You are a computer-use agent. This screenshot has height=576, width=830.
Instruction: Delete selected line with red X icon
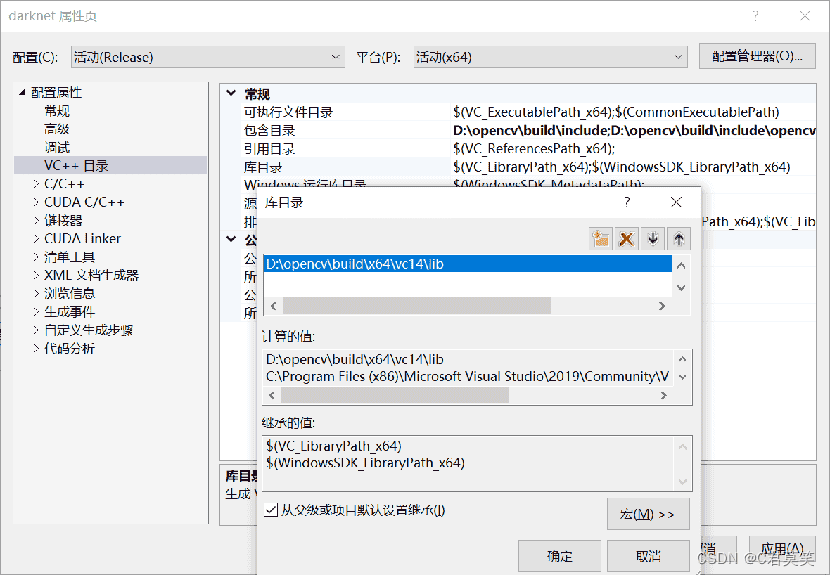click(x=626, y=239)
